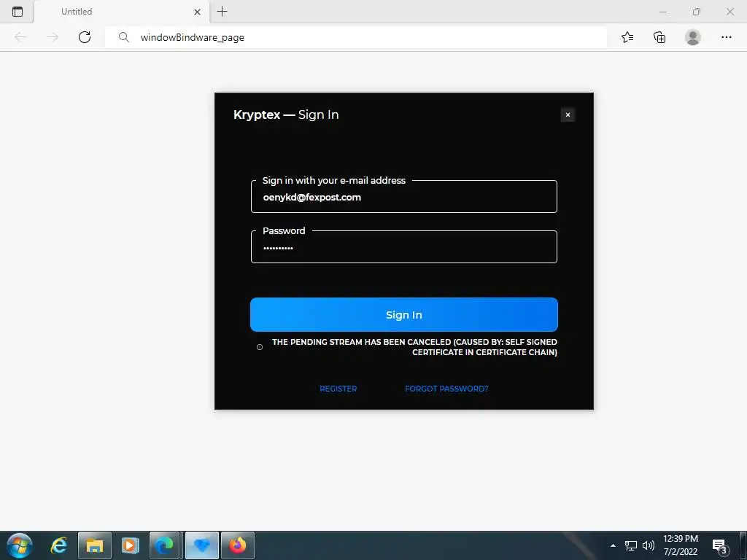The image size is (747, 560).
Task: Reload the current page
Action: click(x=85, y=37)
